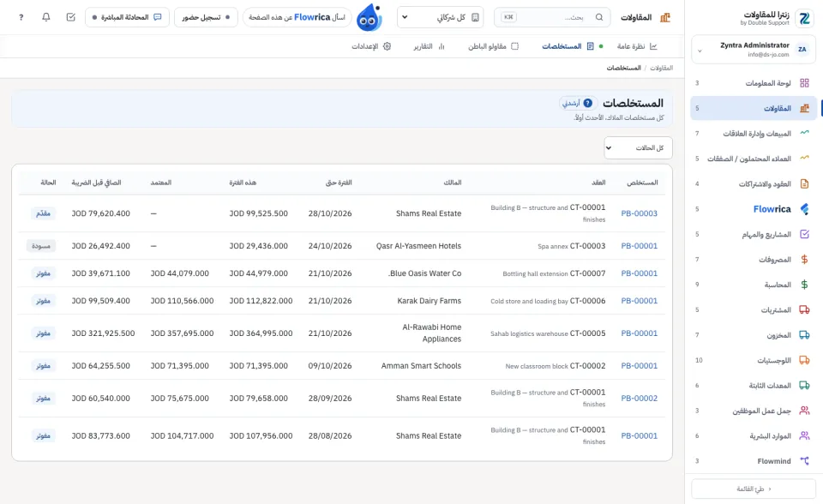Open PB-00001 link dated 28/08/2026
Image resolution: width=823 pixels, height=504 pixels.
pos(639,435)
